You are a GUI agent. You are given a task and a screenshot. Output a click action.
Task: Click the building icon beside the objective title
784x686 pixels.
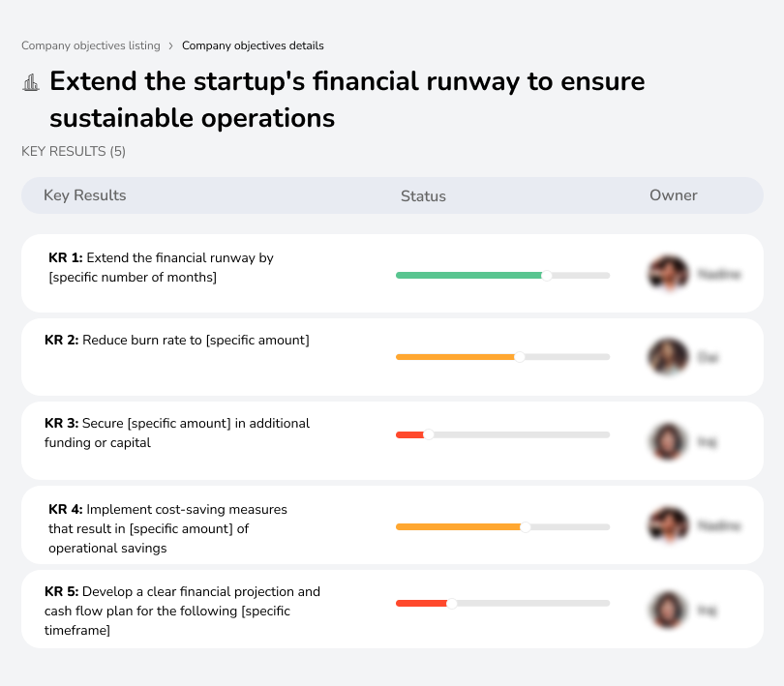pos(30,82)
